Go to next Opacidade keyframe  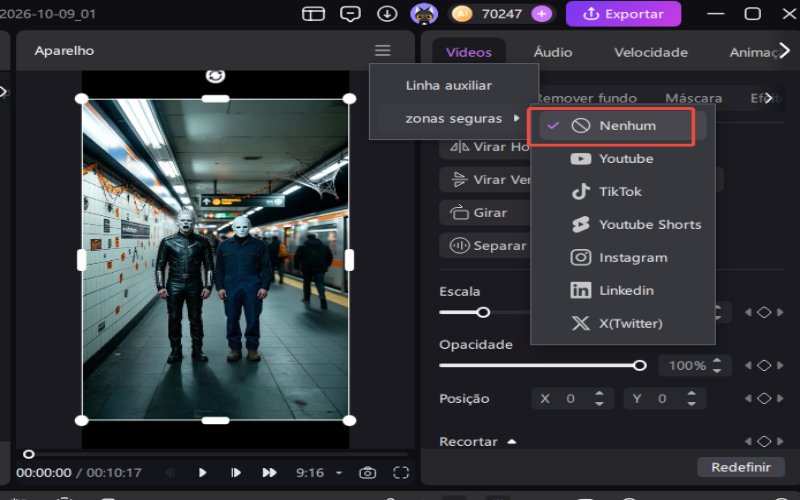pos(780,365)
